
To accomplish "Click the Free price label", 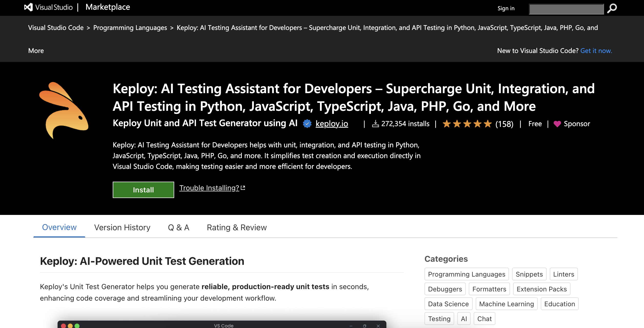I will pos(535,124).
